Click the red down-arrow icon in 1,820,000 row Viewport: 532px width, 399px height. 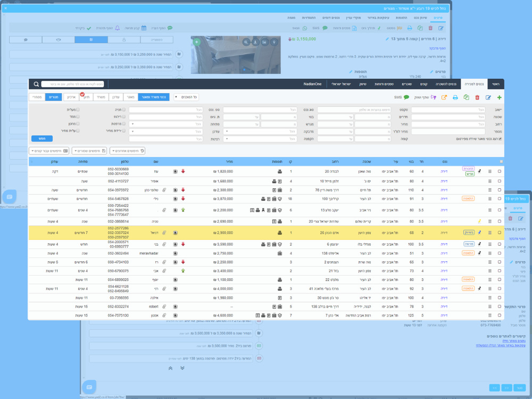tap(183, 171)
